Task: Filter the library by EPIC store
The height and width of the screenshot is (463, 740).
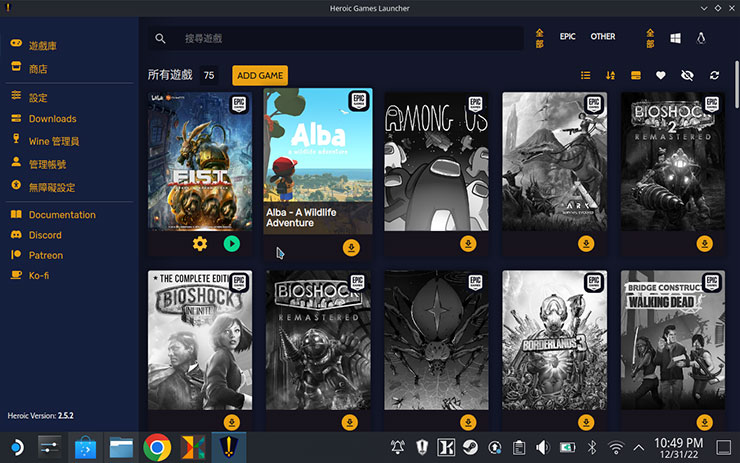Action: tap(567, 36)
